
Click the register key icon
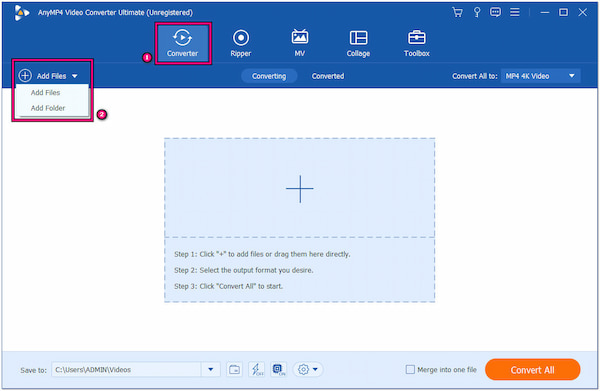477,12
